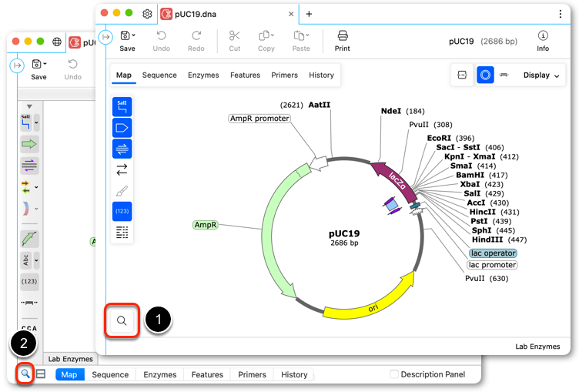Select the AmpR promoter label

[259, 119]
